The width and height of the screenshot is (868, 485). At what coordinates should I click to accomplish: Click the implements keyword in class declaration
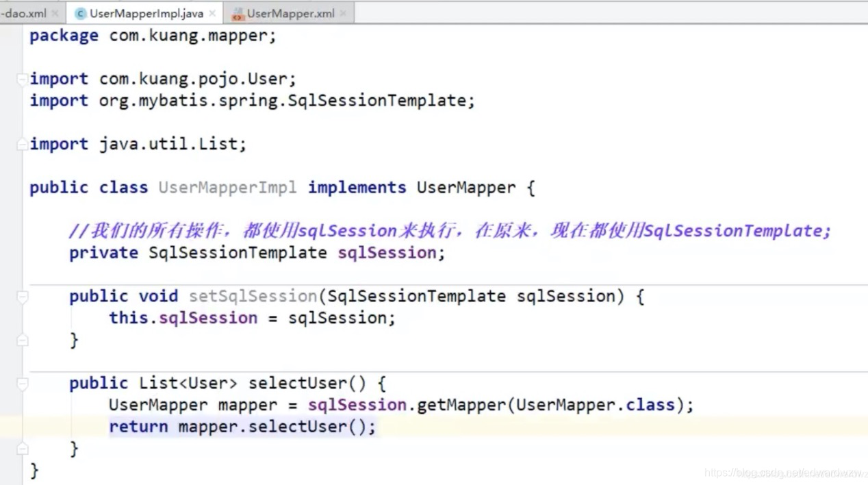click(x=357, y=188)
